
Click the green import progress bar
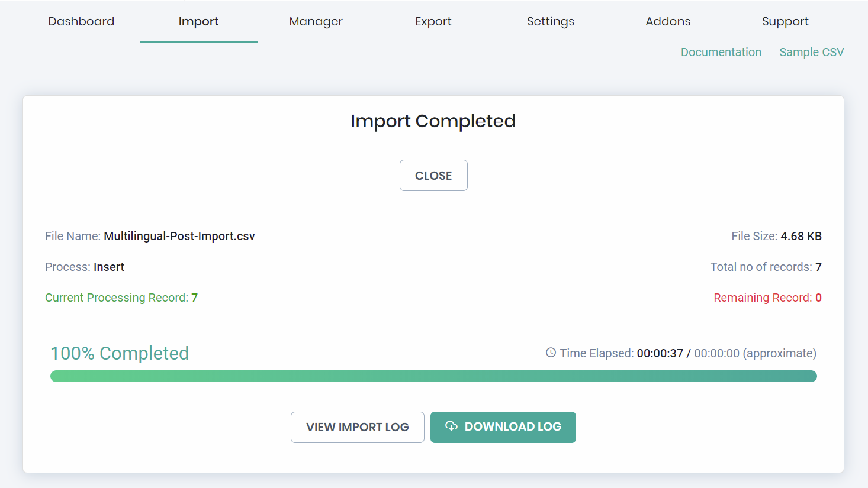coord(433,376)
